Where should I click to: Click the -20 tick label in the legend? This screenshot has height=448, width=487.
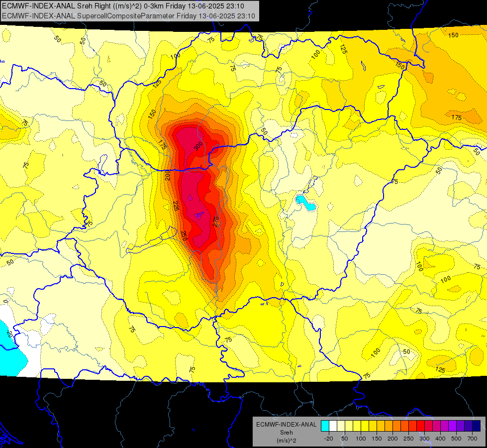pyautogui.click(x=329, y=439)
